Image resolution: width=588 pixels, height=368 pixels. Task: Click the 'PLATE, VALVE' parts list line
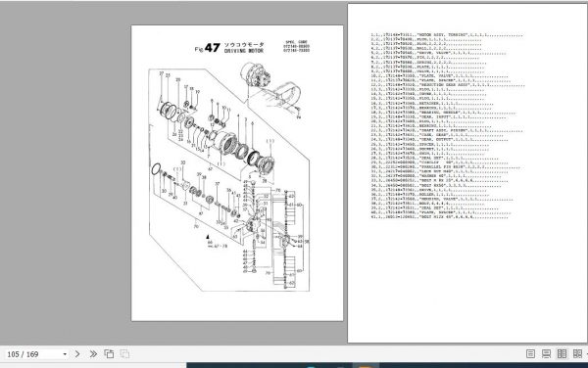pos(439,76)
